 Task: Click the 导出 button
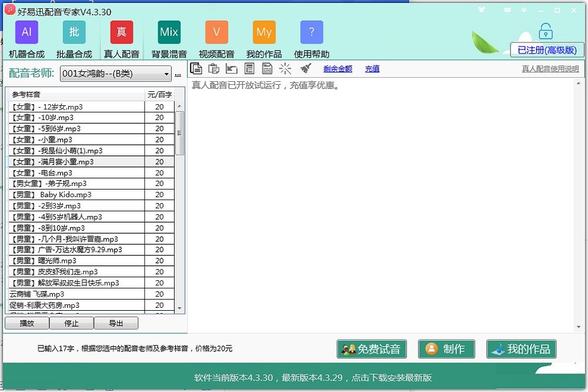click(x=116, y=323)
